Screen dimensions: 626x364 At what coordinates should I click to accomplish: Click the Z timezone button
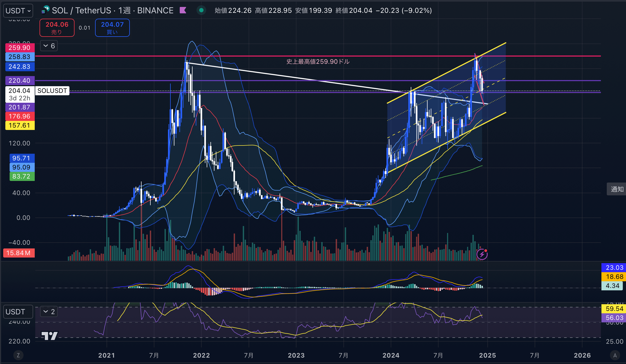(18, 355)
